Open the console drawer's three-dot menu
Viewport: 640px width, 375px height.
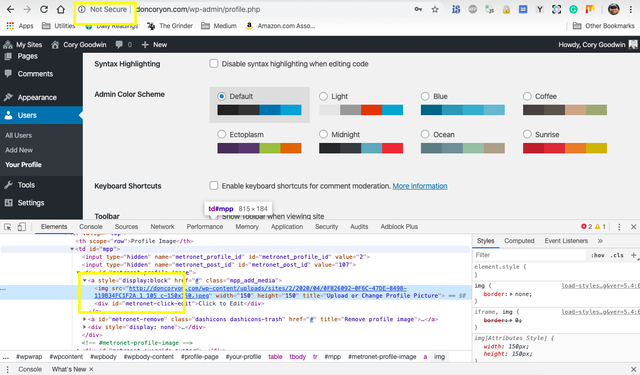tap(7, 369)
